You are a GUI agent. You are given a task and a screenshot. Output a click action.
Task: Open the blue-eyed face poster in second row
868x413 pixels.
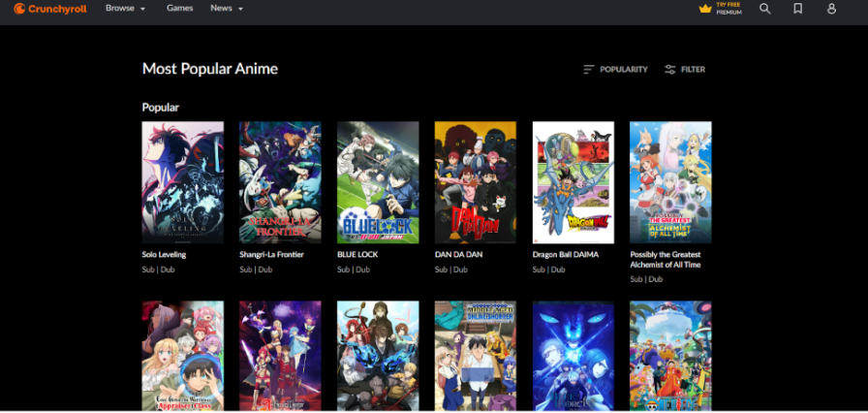(573, 356)
